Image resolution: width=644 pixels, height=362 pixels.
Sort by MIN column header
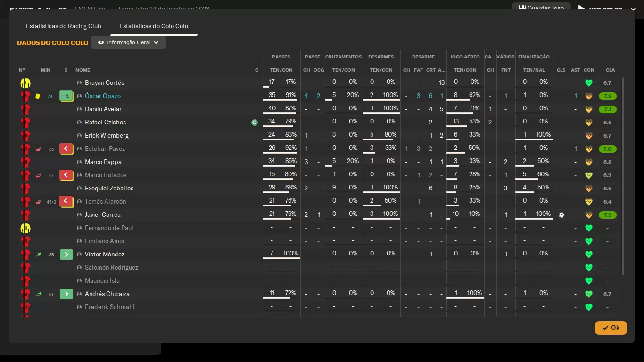tap(45, 70)
